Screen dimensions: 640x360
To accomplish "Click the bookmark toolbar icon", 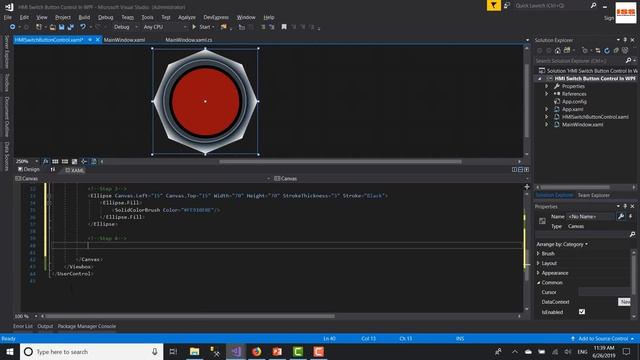I will coord(284,27).
